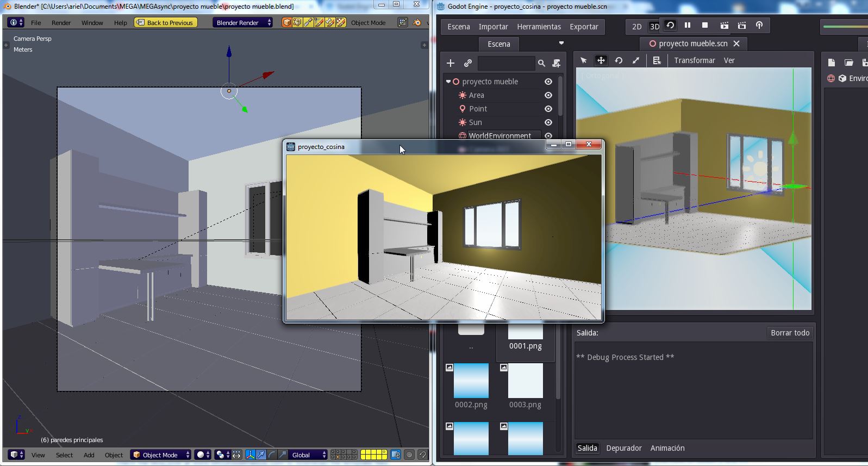Click Godot scene tree search field
Image resolution: width=868 pixels, height=466 pixels.
tap(506, 63)
